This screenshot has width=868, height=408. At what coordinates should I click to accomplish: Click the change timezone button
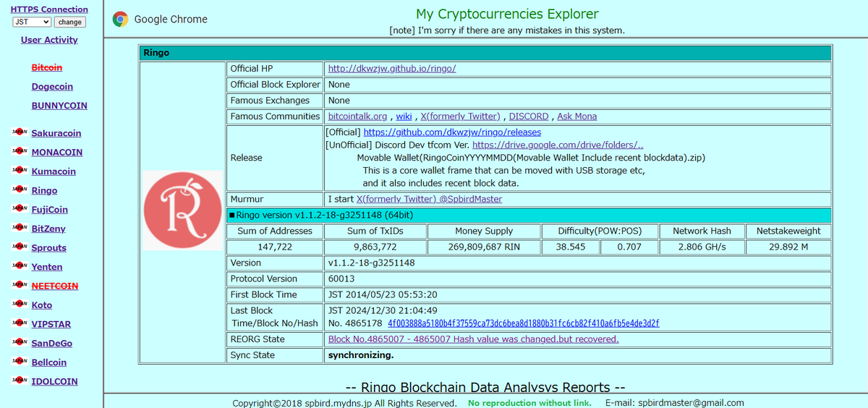(x=70, y=22)
